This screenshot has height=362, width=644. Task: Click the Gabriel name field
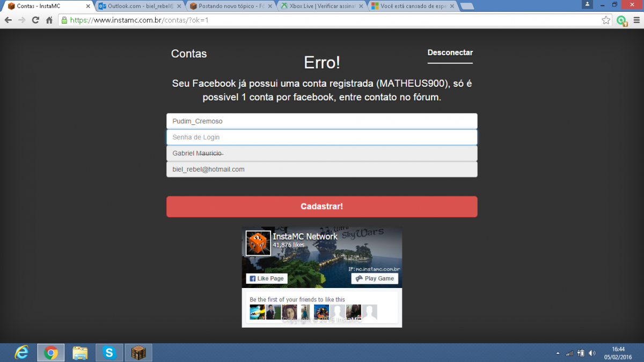[322, 153]
